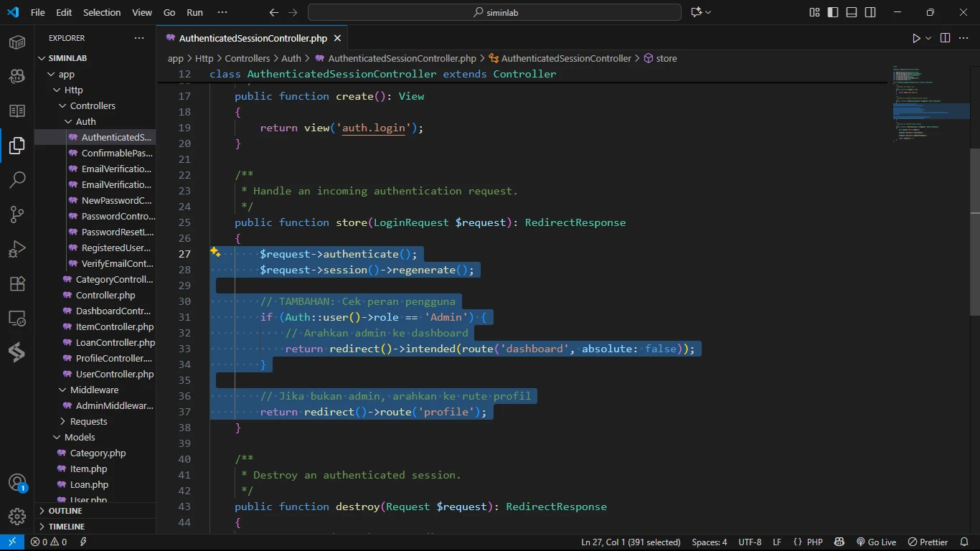
Task: Open the Accounts icon in activity bar
Action: pyautogui.click(x=17, y=482)
